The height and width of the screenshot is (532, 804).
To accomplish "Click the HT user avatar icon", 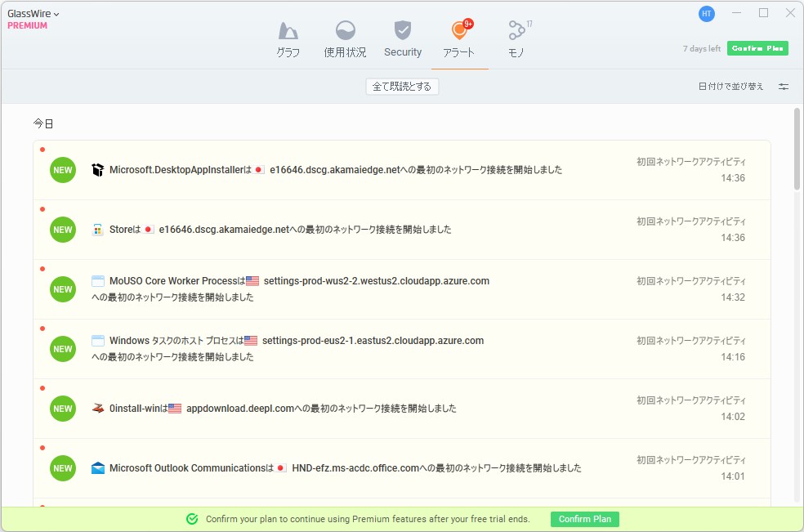I will (x=706, y=14).
